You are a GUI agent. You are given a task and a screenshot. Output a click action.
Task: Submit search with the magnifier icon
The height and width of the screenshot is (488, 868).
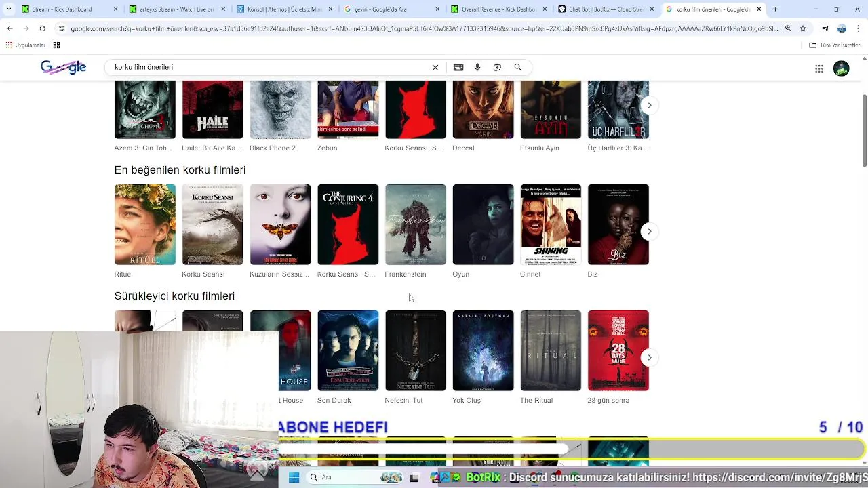[x=517, y=67]
